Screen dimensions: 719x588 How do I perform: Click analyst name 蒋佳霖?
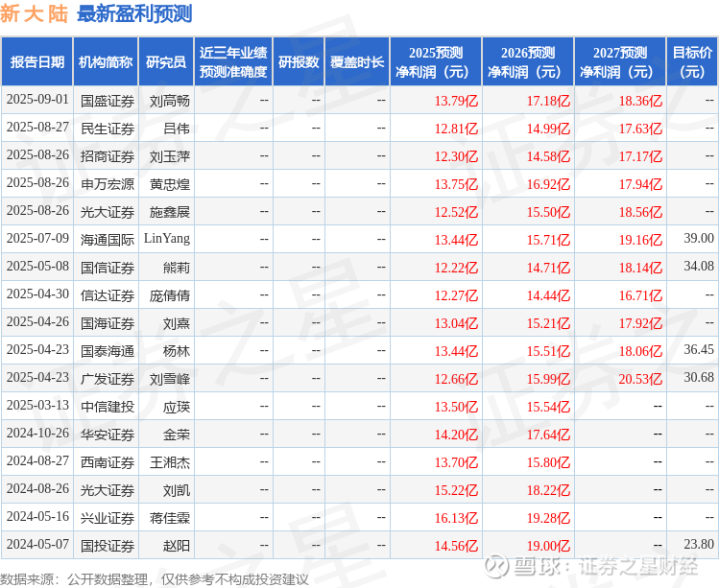tap(169, 518)
